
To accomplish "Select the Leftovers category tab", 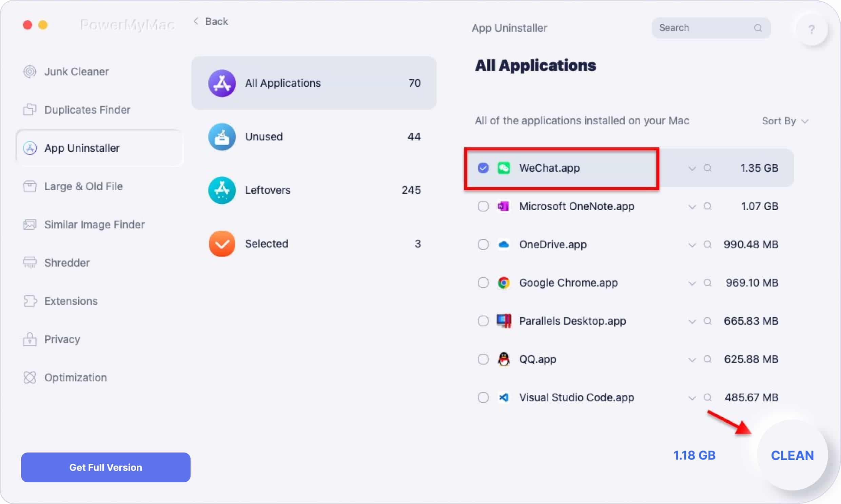I will pyautogui.click(x=314, y=190).
